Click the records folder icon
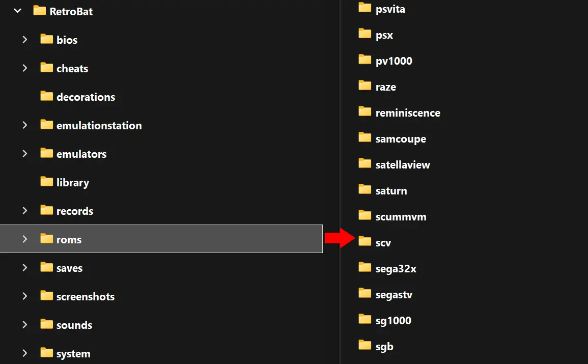This screenshot has width=588, height=364. pos(46,210)
